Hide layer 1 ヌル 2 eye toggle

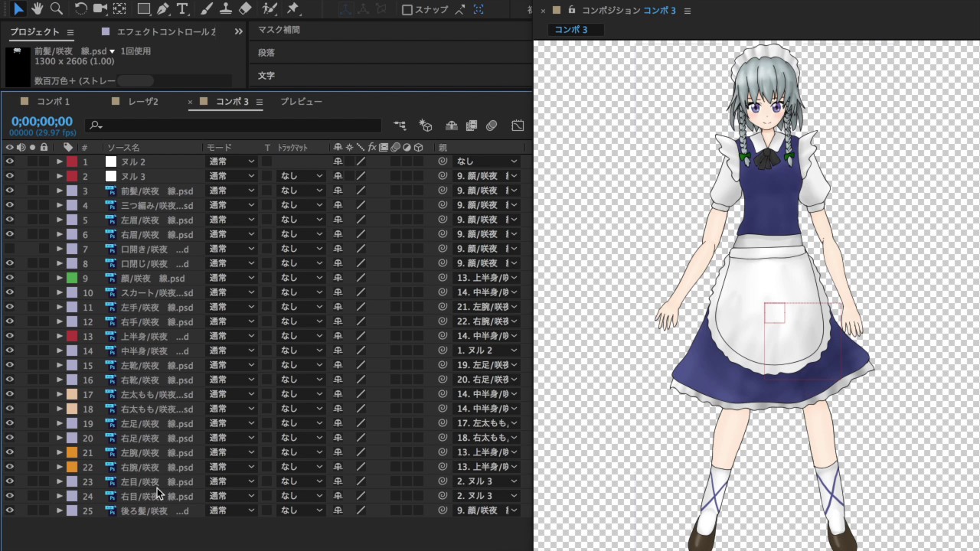[9, 161]
